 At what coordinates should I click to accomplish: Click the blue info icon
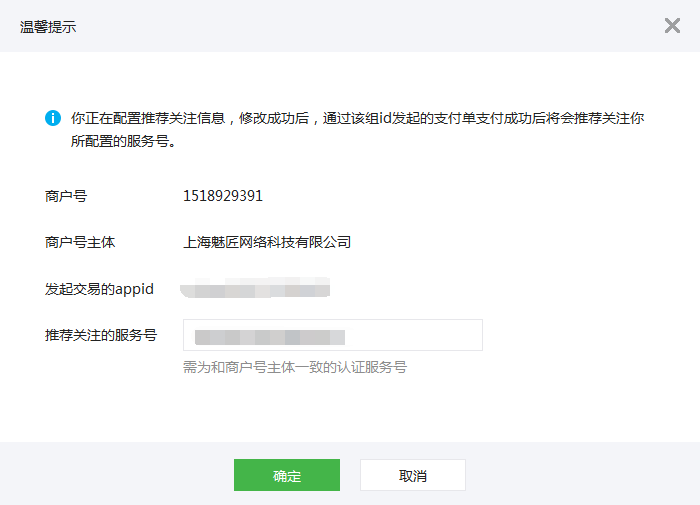[53, 118]
